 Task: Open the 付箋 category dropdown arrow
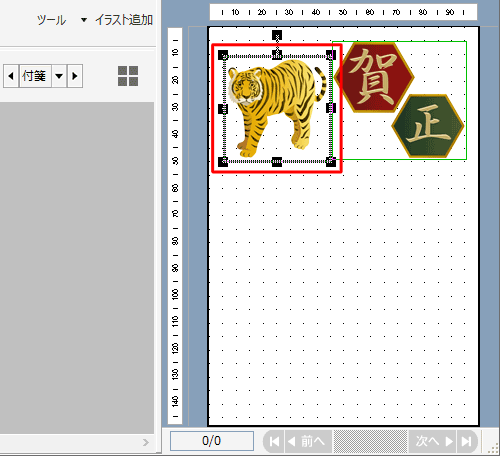pyautogui.click(x=59, y=76)
